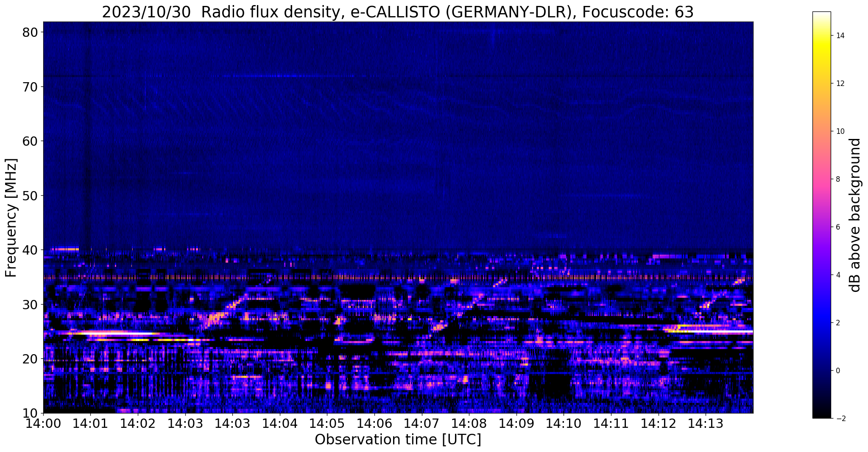
Task: Click the 14:00 time tick label
Action: coord(43,424)
